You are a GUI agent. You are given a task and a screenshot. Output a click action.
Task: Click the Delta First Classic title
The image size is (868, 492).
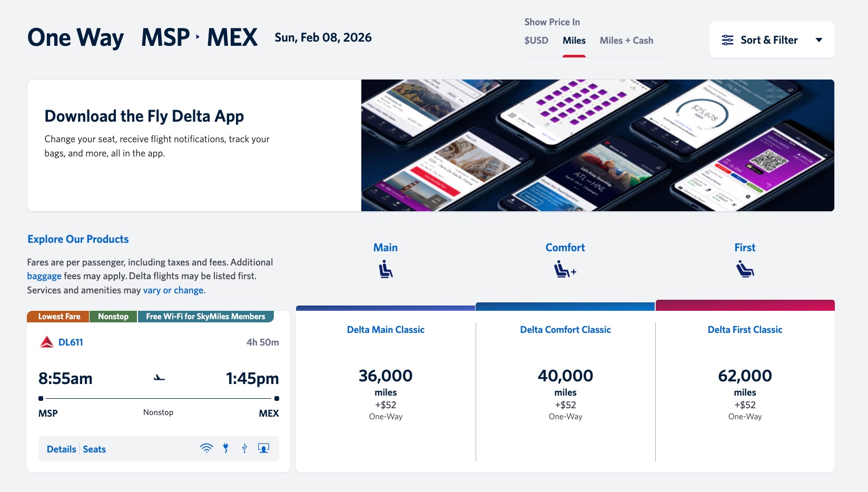tap(745, 330)
